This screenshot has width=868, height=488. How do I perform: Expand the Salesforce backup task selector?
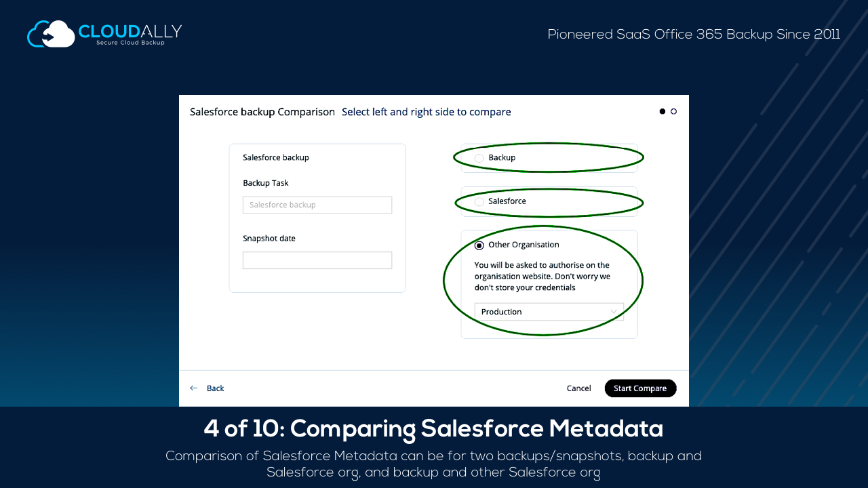(317, 204)
